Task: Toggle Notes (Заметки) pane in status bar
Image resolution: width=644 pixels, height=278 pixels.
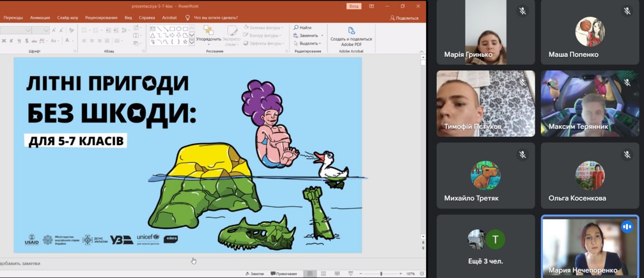Action: click(x=254, y=273)
